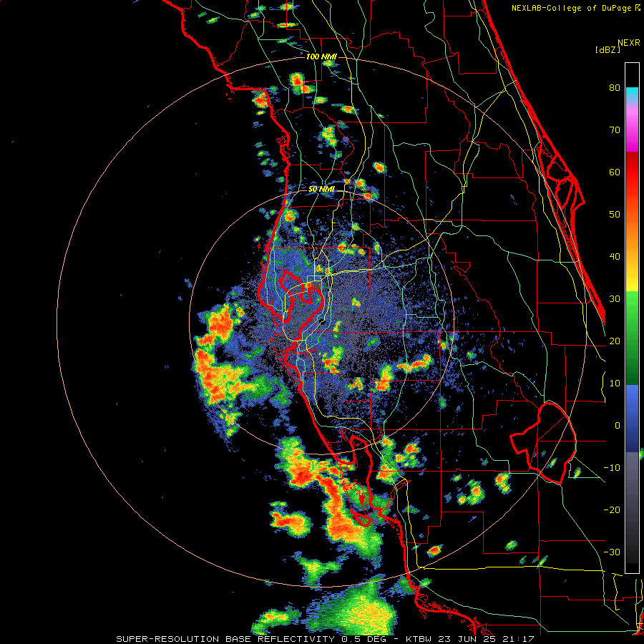Screen dimensions: 644x644
Task: Click the 0 value on the dBZ scale
Action: pyautogui.click(x=618, y=426)
